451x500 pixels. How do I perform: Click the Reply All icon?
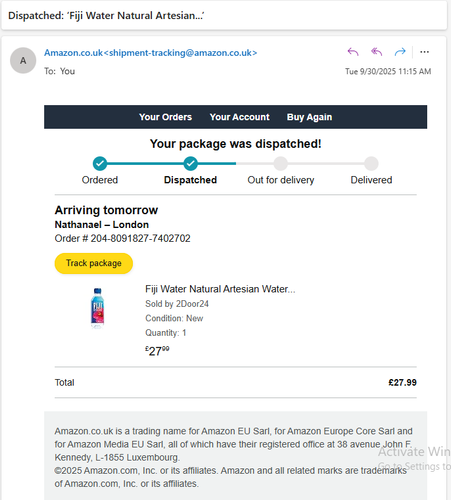coord(376,52)
